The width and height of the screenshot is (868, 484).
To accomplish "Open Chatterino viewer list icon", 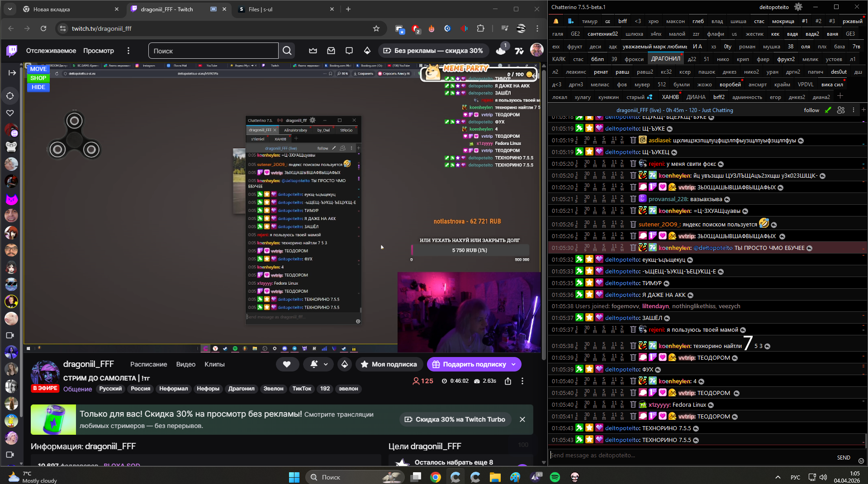I will [841, 110].
